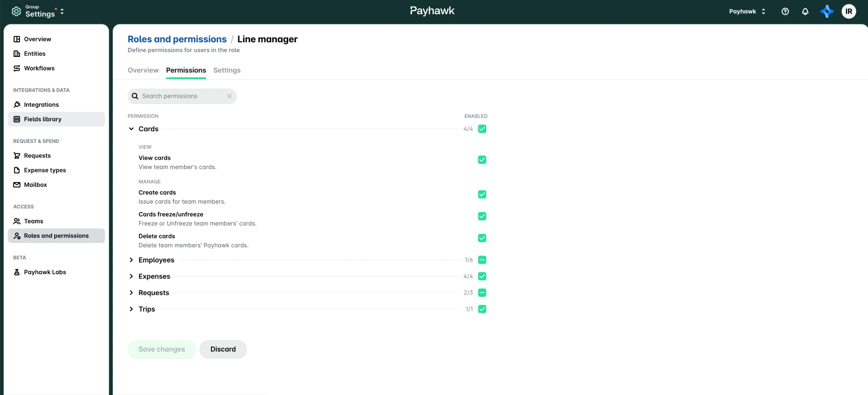Uncheck the Delete cards permission
This screenshot has height=395, width=868.
click(x=482, y=238)
